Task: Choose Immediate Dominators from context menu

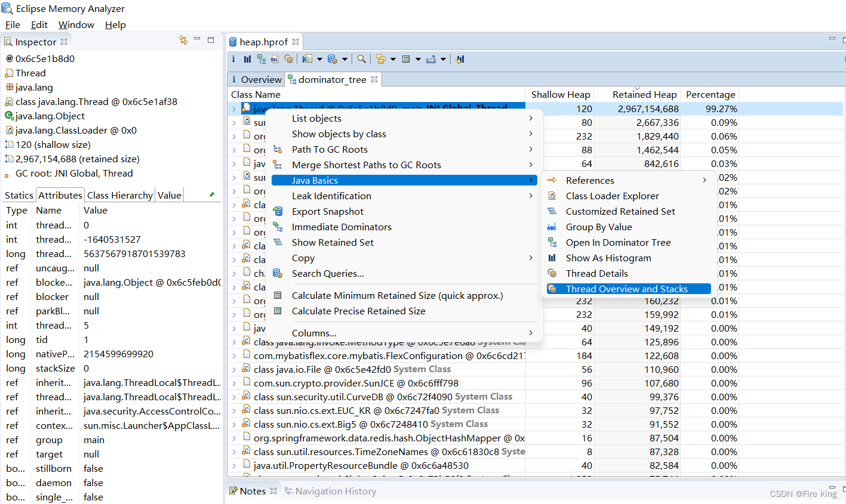Action: coord(404,227)
